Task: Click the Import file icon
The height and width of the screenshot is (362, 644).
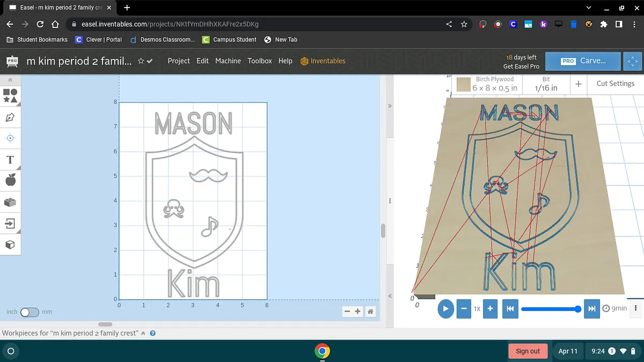Action: point(10,223)
